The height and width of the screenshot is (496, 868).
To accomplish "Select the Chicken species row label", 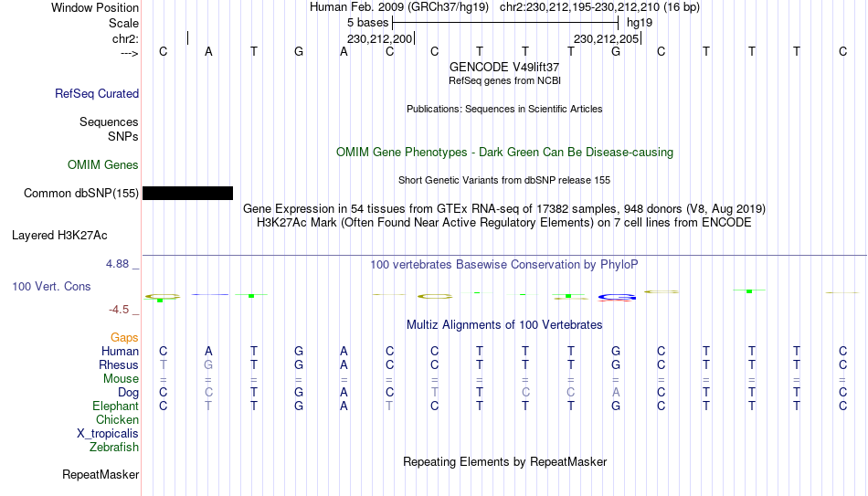I will pos(117,420).
